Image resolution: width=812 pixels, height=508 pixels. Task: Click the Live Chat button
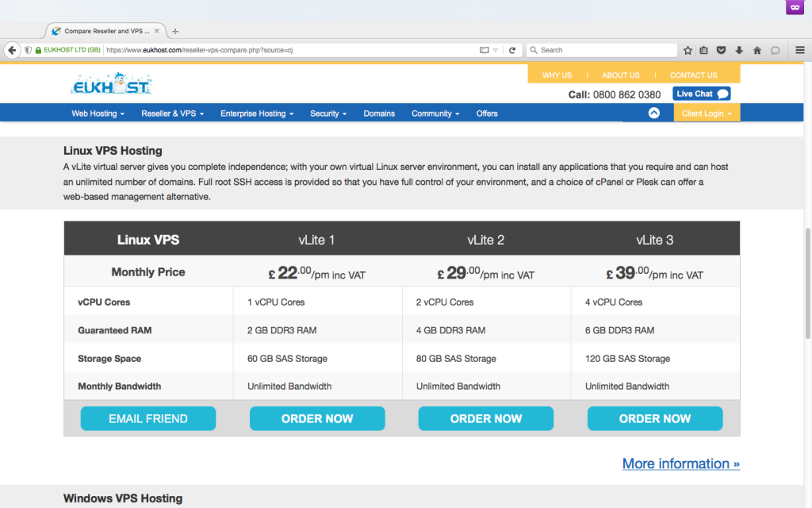click(701, 94)
